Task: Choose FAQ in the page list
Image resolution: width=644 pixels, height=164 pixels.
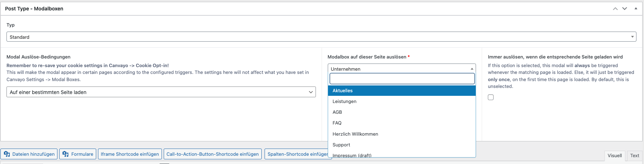Action: pos(401,123)
